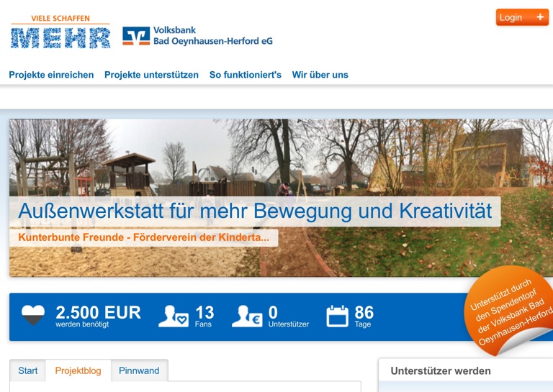The width and height of the screenshot is (553, 392).
Task: Open the Projekte einreichen menu
Action: [51, 75]
